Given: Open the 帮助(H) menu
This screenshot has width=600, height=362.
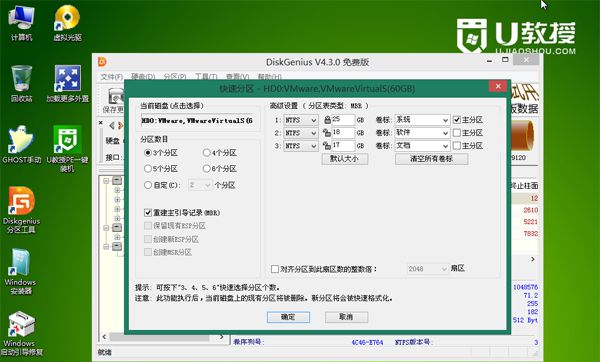Looking at the screenshot, I should tap(269, 77).
